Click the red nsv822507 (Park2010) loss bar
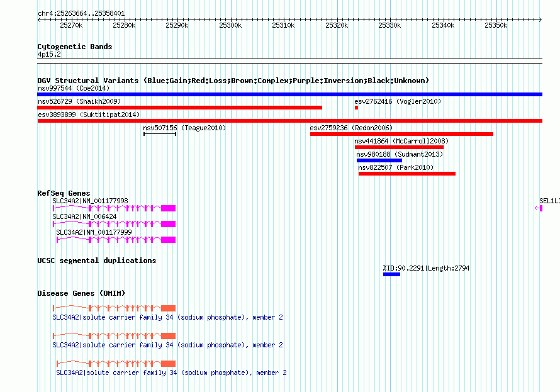The image size is (560, 392). click(x=407, y=174)
